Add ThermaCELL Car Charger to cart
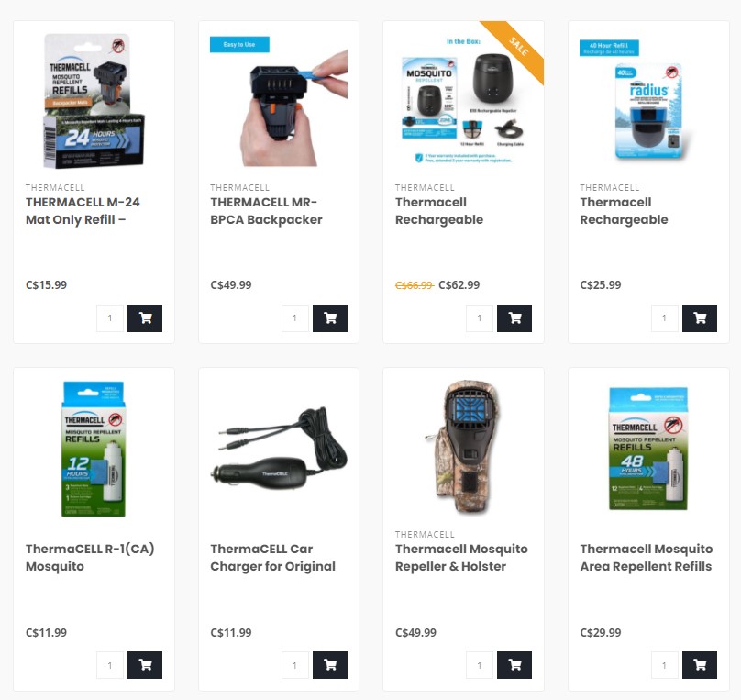This screenshot has width=741, height=700. 330,665
